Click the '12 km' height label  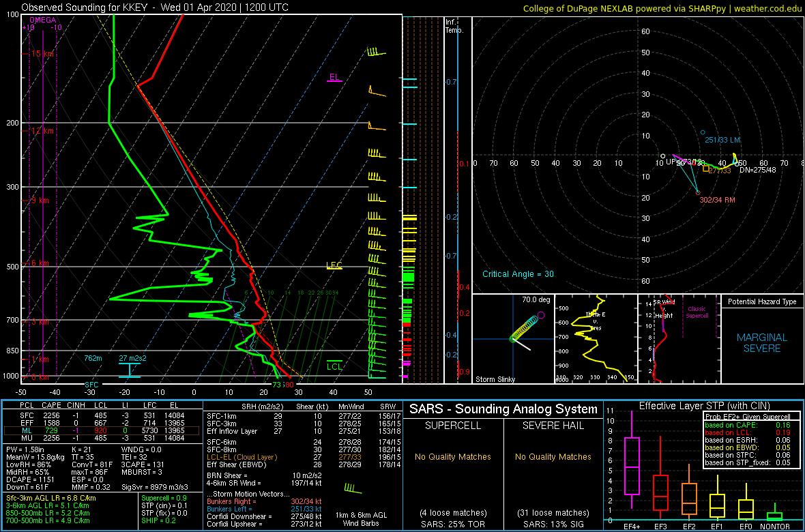[x=41, y=131]
